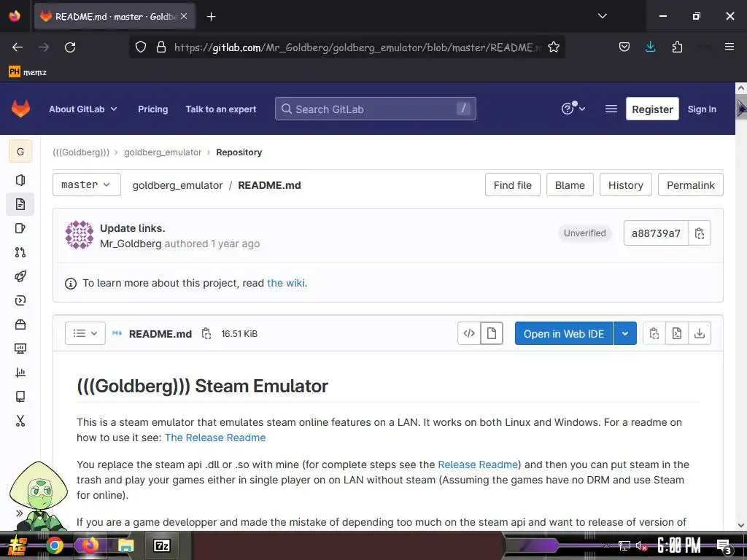Open Firefox application menu

tap(729, 47)
